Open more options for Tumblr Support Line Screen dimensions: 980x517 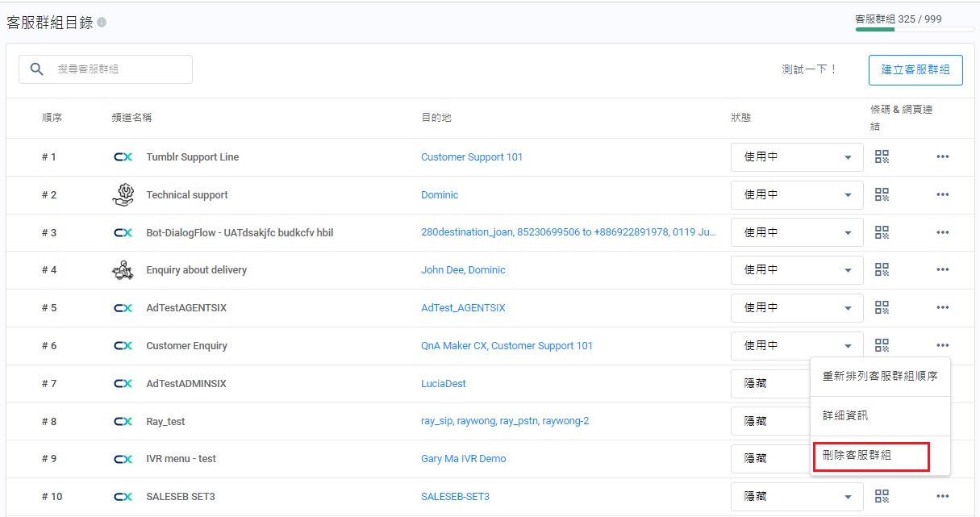pyautogui.click(x=942, y=156)
